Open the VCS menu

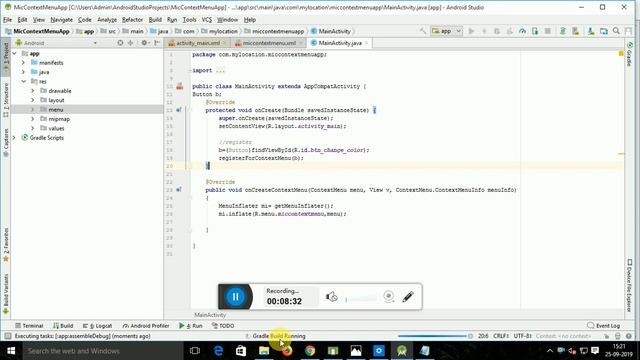[207, 20]
